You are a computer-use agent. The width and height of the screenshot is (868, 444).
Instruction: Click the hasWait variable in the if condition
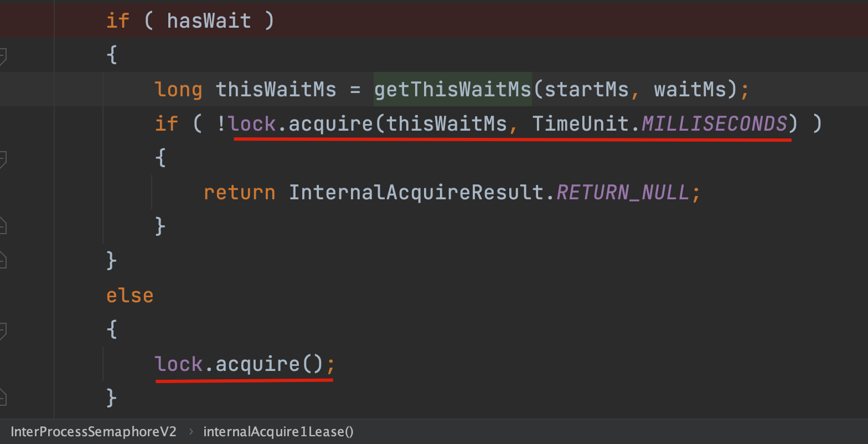point(209,21)
